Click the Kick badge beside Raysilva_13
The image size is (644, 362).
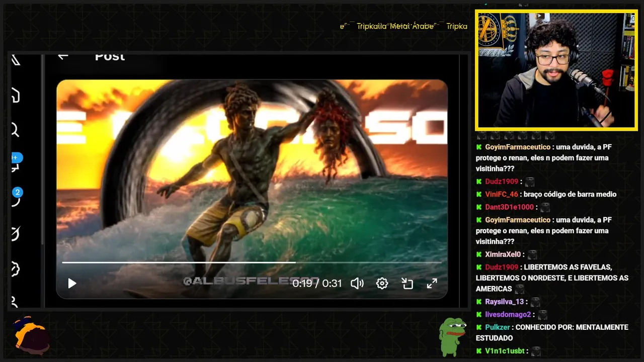coord(479,302)
